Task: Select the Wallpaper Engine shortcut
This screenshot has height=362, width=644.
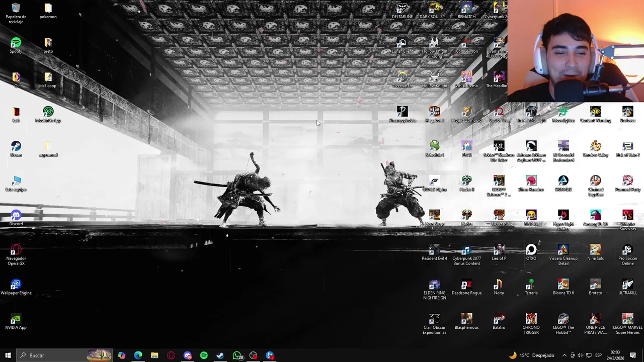Action: pos(16,287)
